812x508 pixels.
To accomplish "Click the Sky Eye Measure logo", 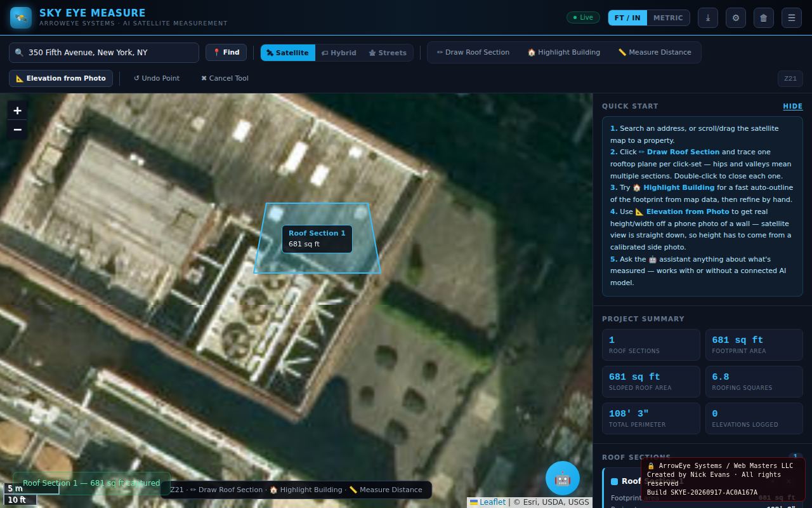I will 21,18.
